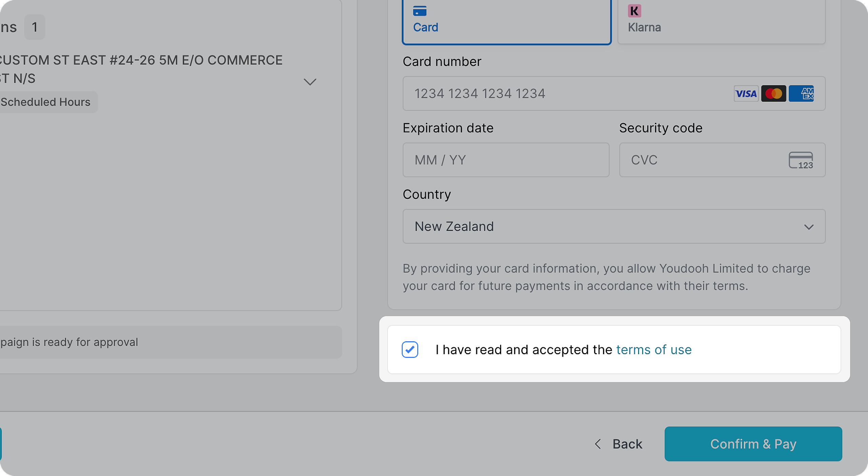Click the MM / YY expiration field
868x476 pixels.
click(x=506, y=160)
